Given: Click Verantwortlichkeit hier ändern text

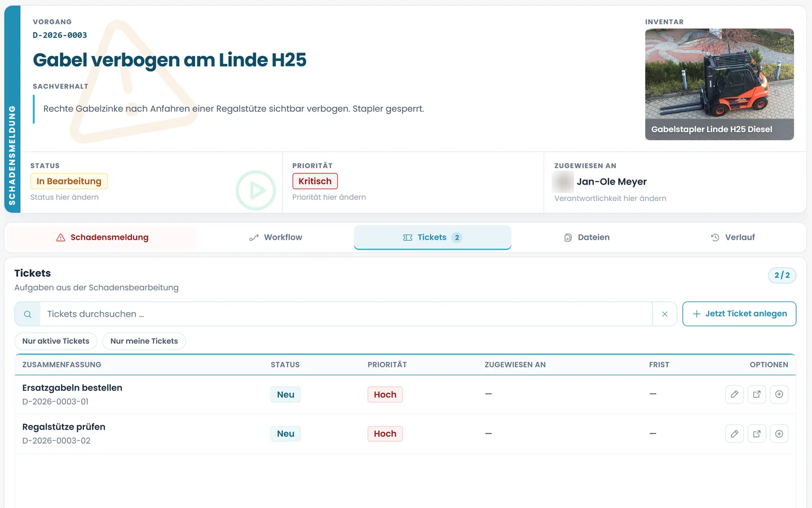Looking at the screenshot, I should (610, 198).
